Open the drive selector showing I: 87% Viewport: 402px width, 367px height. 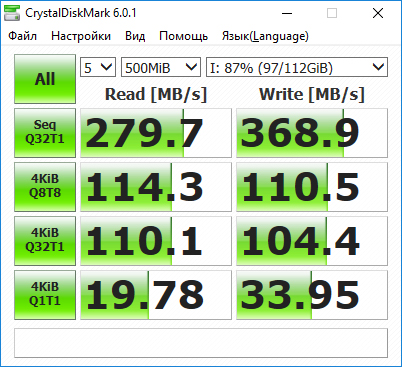297,67
